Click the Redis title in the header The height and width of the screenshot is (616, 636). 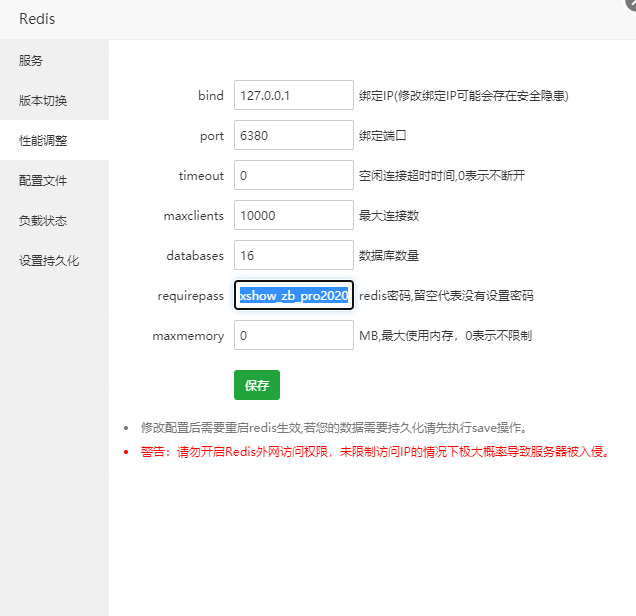click(37, 18)
